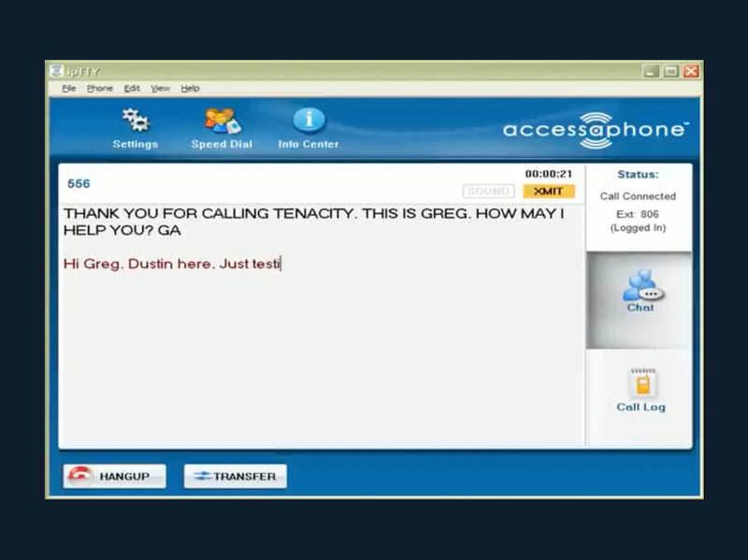Open the Phone menu
This screenshot has height=560, width=748.
coord(100,88)
